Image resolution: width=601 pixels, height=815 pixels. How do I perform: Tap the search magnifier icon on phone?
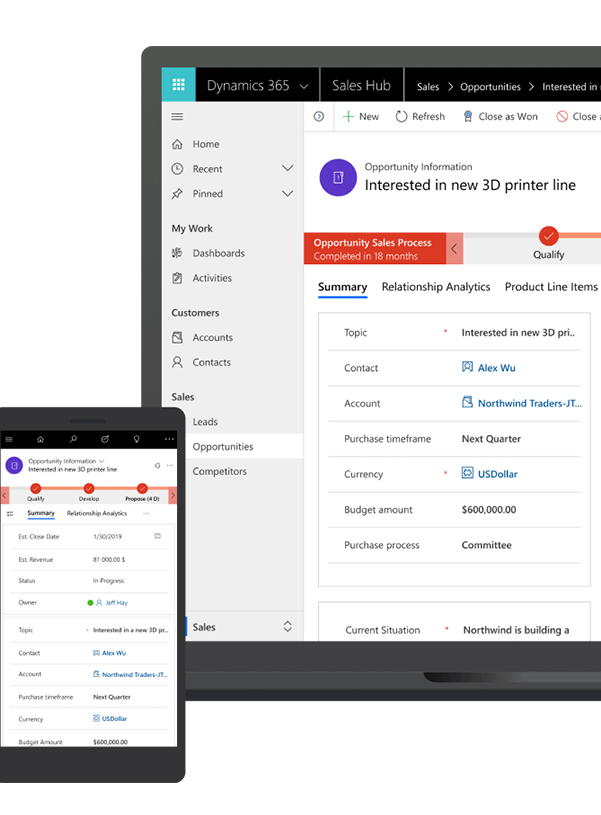pos(73,439)
